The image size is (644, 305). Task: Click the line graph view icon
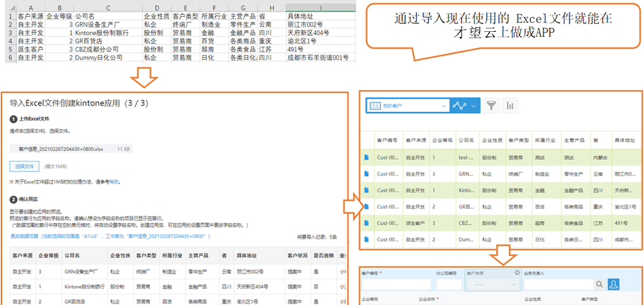pos(460,106)
